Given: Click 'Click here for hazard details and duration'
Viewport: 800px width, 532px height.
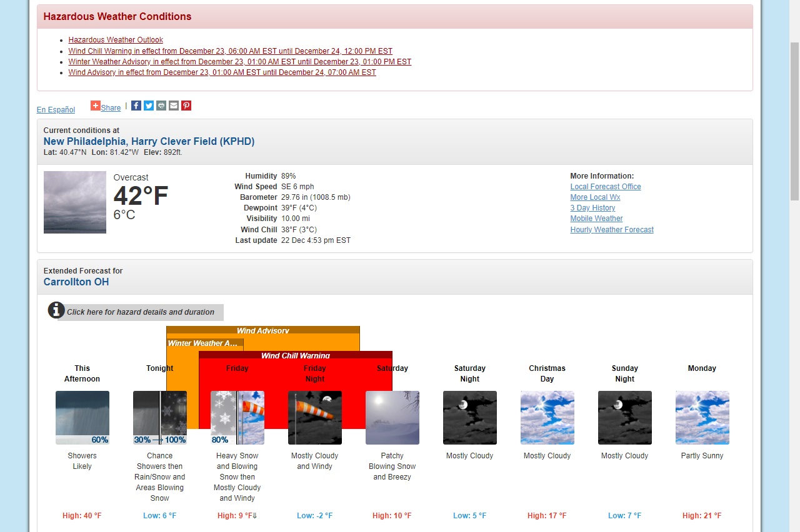Looking at the screenshot, I should [141, 312].
